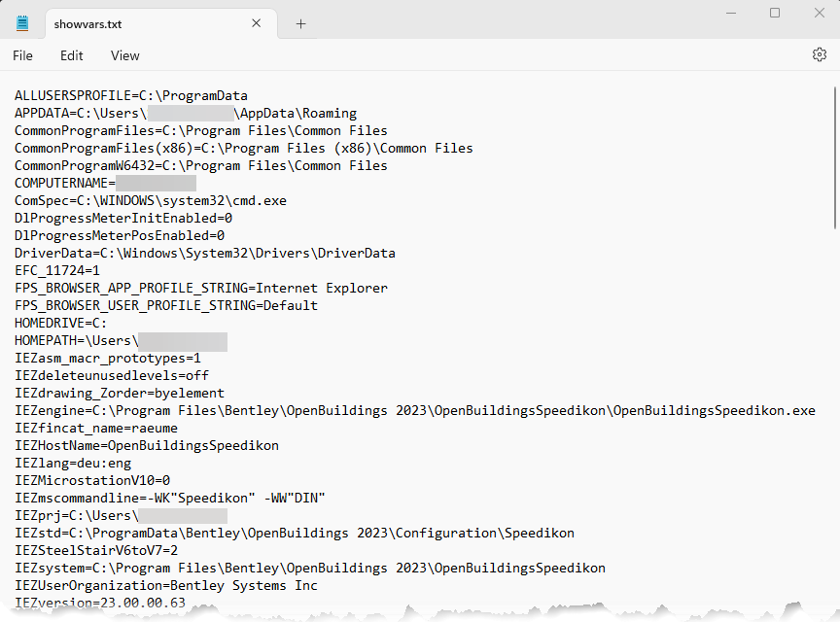
Task: Open the View menu
Action: point(124,55)
